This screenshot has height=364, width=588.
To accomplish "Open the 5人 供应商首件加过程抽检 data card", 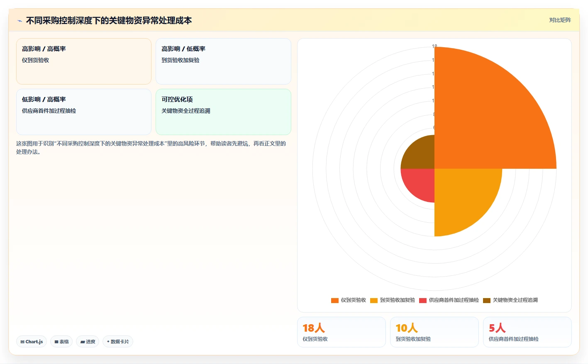I will pos(527,332).
